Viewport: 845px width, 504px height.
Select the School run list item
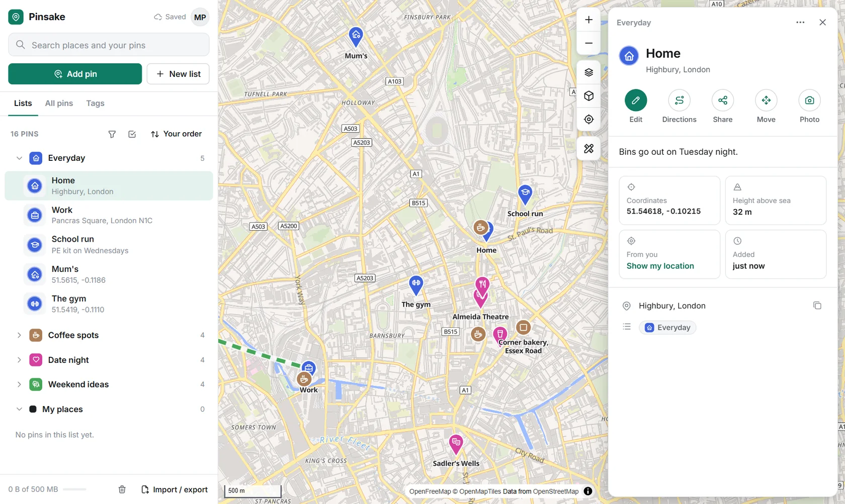[x=109, y=245]
